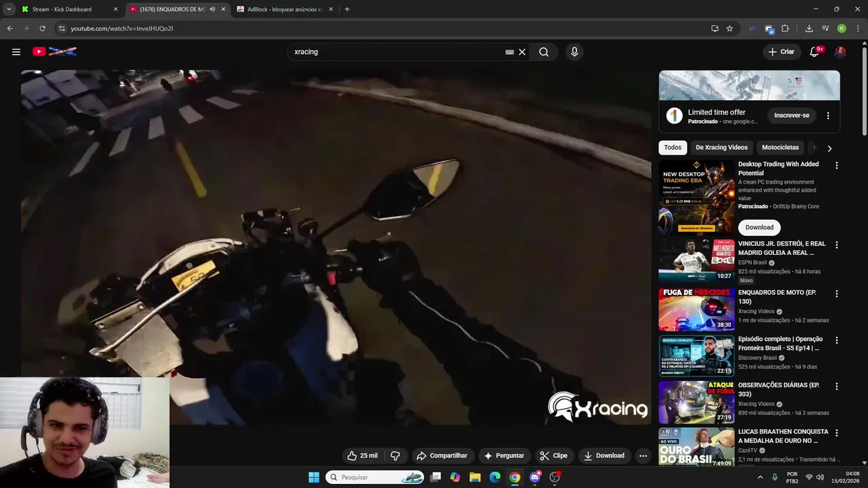Image resolution: width=868 pixels, height=488 pixels.
Task: Mute the ENQUADROS DE MOTO tab audio
Action: [212, 9]
